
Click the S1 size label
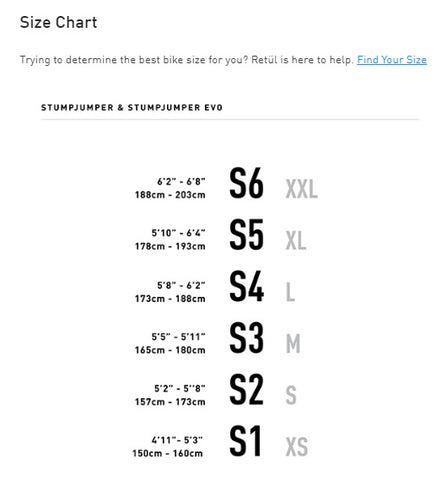click(245, 442)
